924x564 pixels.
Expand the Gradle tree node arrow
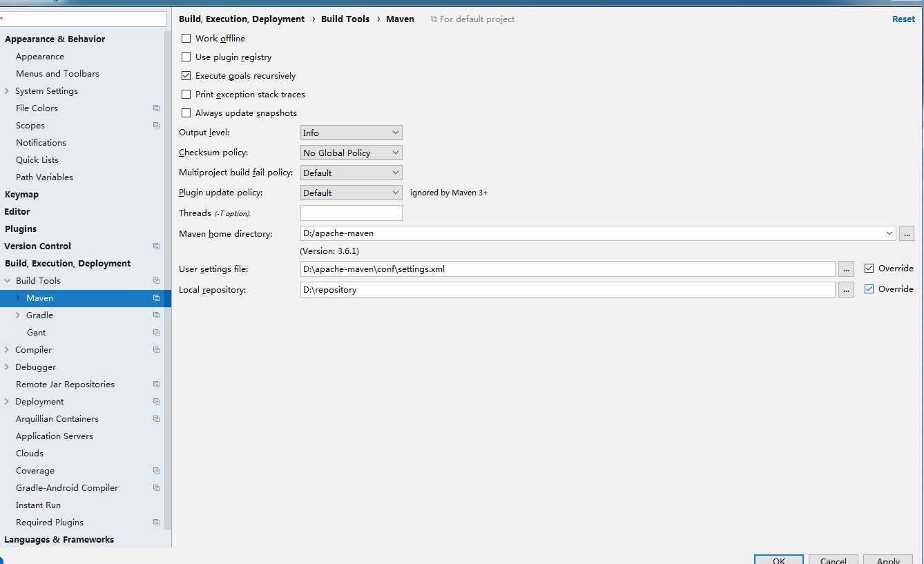(x=18, y=315)
